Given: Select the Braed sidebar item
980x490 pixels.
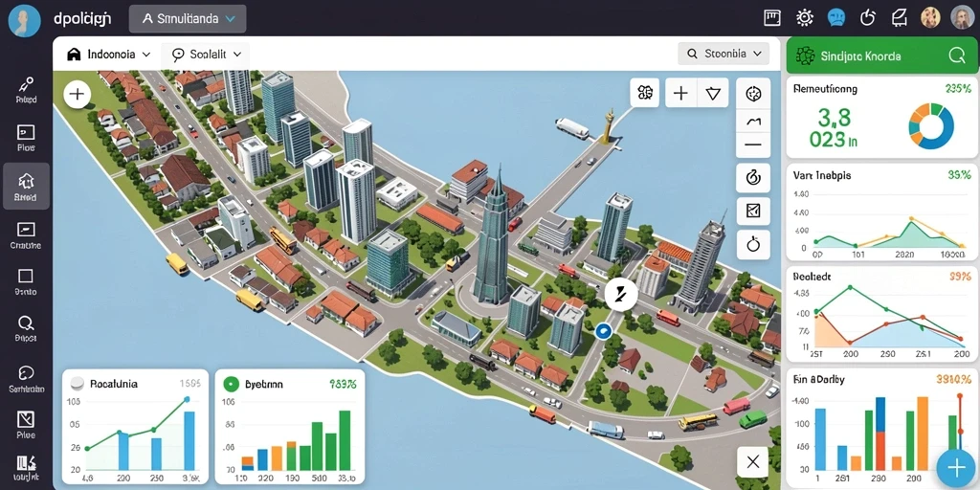Looking at the screenshot, I should click(x=26, y=187).
